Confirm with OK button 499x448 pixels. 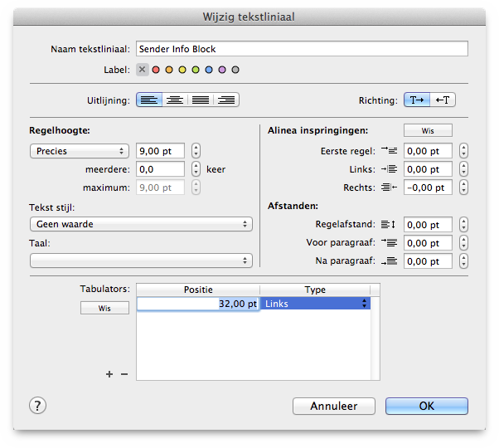click(427, 406)
